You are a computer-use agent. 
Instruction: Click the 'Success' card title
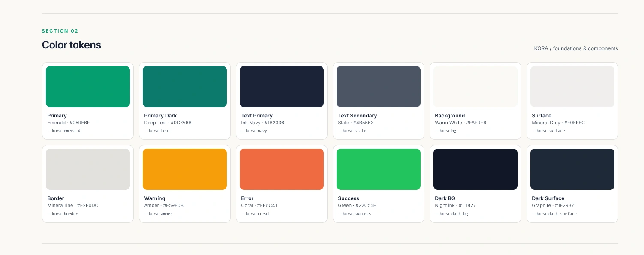(349, 198)
